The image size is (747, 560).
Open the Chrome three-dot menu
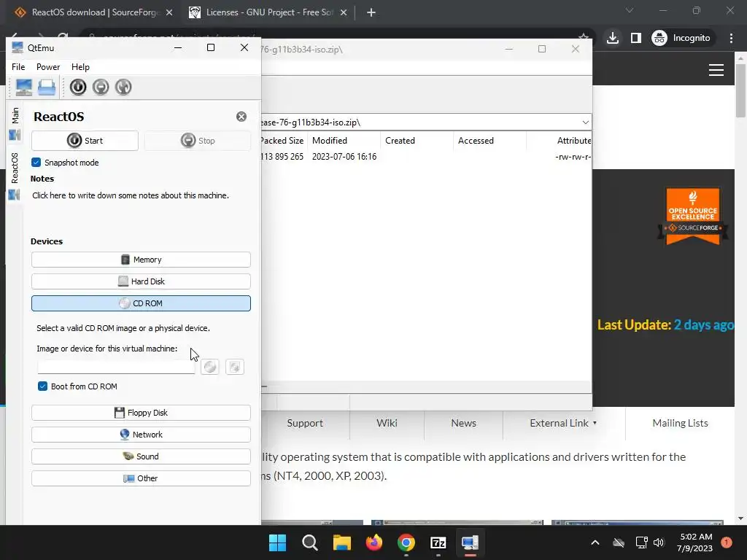tap(731, 38)
